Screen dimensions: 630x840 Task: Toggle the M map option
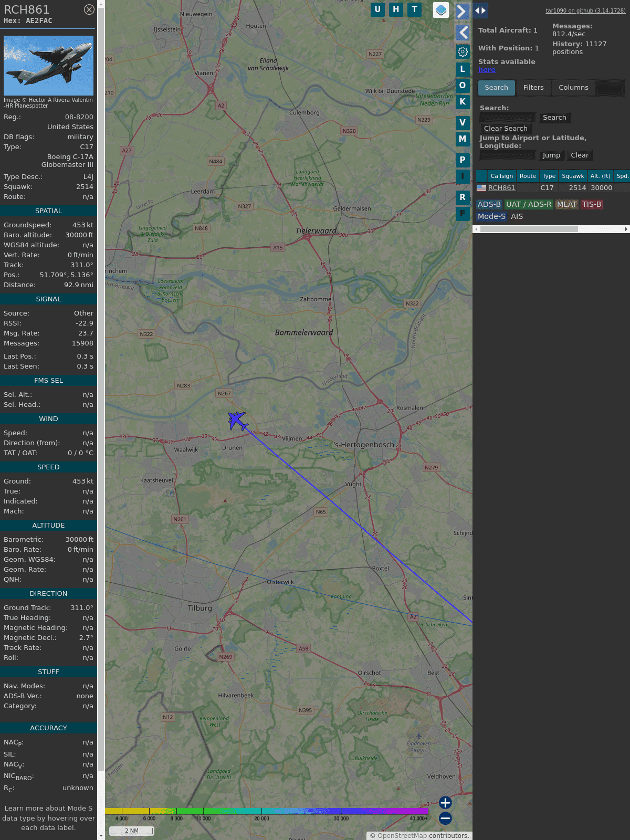pyautogui.click(x=463, y=139)
